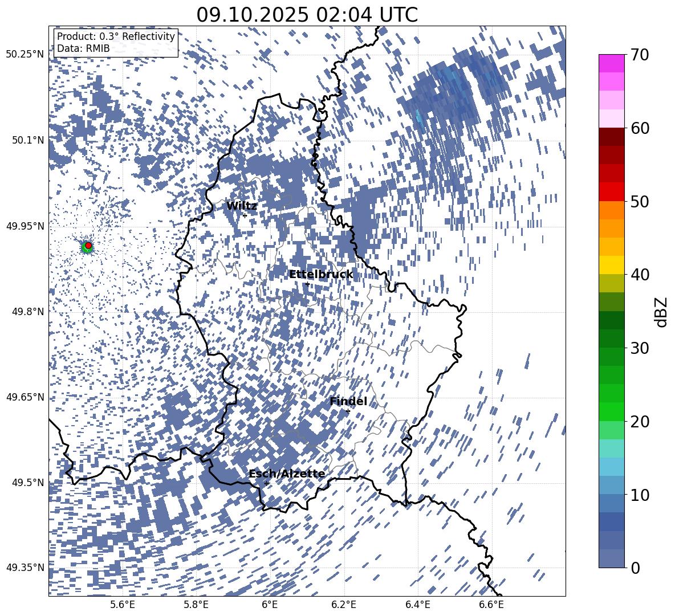Image resolution: width=675 pixels, height=616 pixels.
Task: Click the 49.95°N latitude tick label
Action: click(x=25, y=226)
